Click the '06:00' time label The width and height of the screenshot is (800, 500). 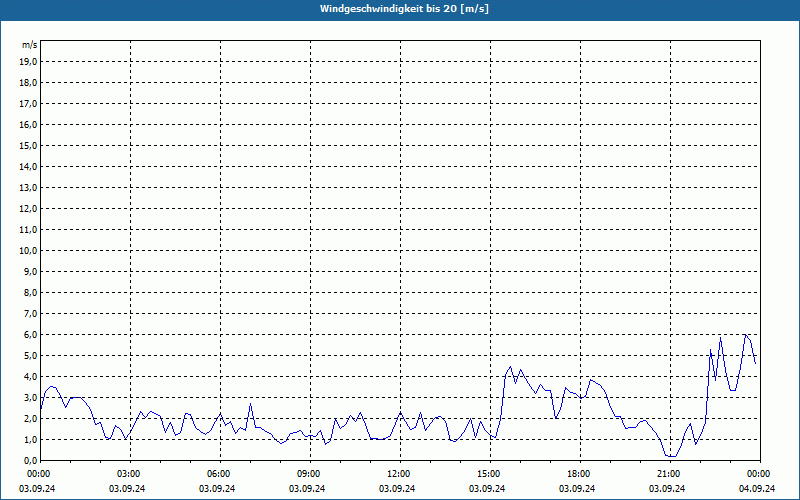218,474
